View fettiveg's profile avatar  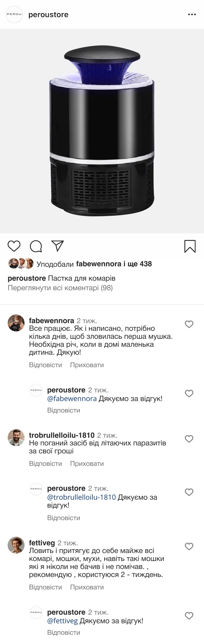(16, 545)
